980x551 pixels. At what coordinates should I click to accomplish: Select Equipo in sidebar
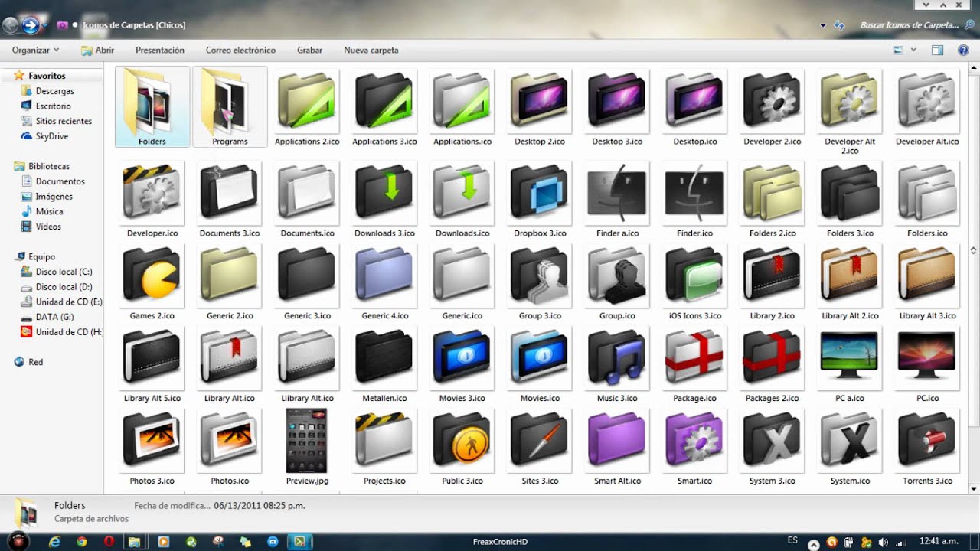point(41,256)
